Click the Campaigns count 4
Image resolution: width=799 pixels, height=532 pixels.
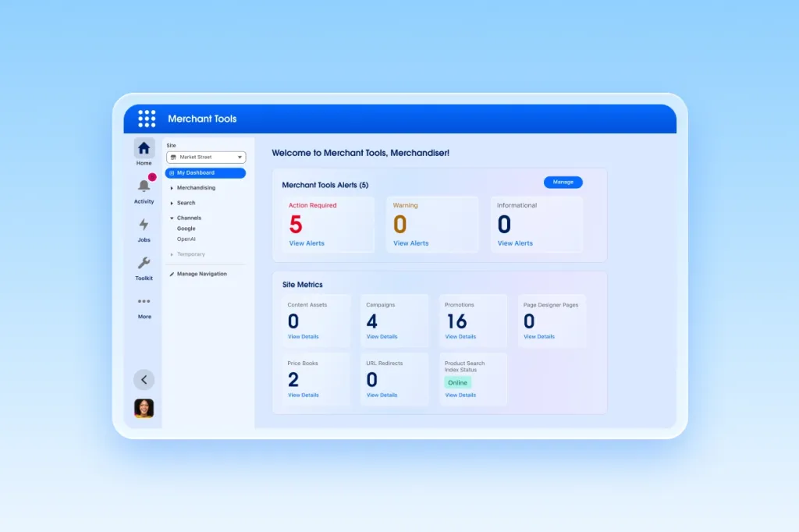[372, 321]
